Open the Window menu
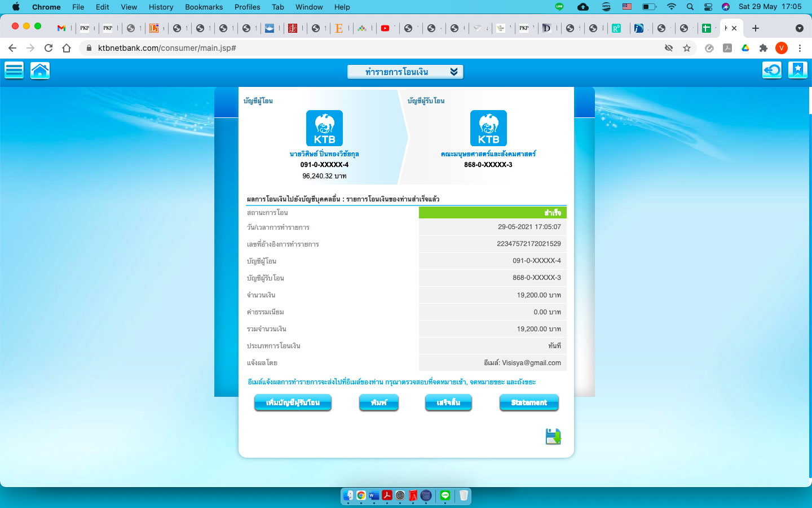Screen dimensions: 812x508 coord(309,7)
